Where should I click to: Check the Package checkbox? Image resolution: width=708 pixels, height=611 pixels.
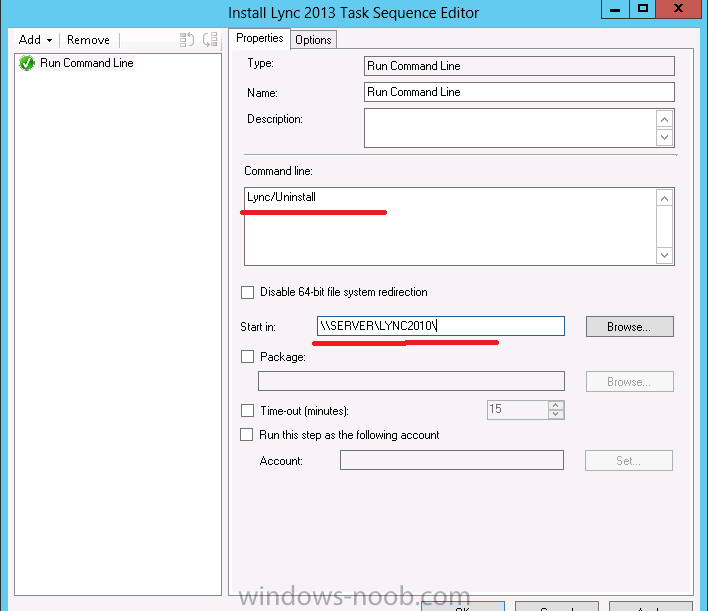[248, 356]
